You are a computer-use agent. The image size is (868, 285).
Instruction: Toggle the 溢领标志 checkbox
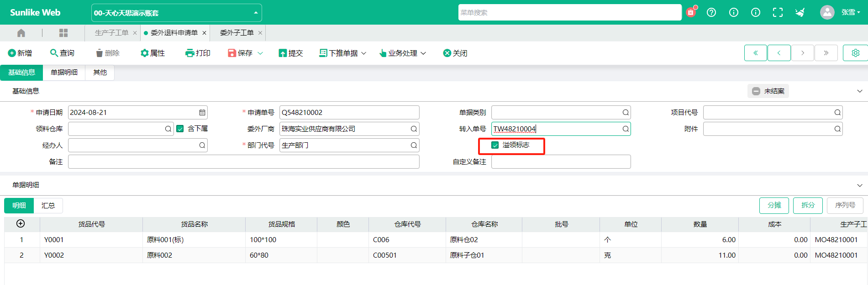pos(495,145)
